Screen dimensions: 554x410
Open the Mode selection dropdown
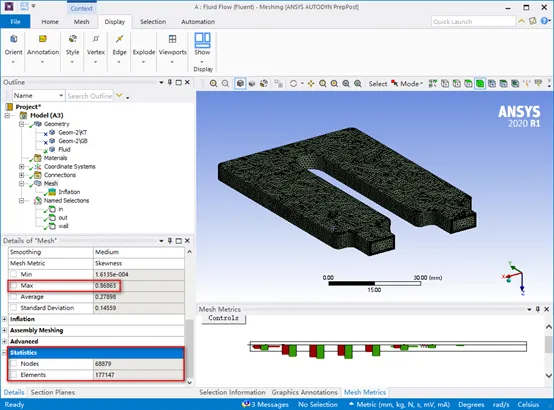pyautogui.click(x=407, y=84)
